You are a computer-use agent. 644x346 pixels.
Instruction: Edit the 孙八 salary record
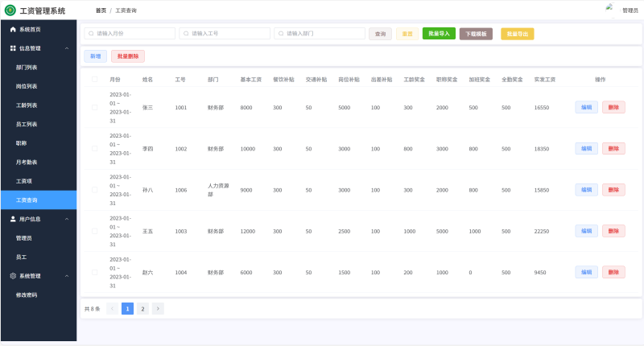[587, 190]
